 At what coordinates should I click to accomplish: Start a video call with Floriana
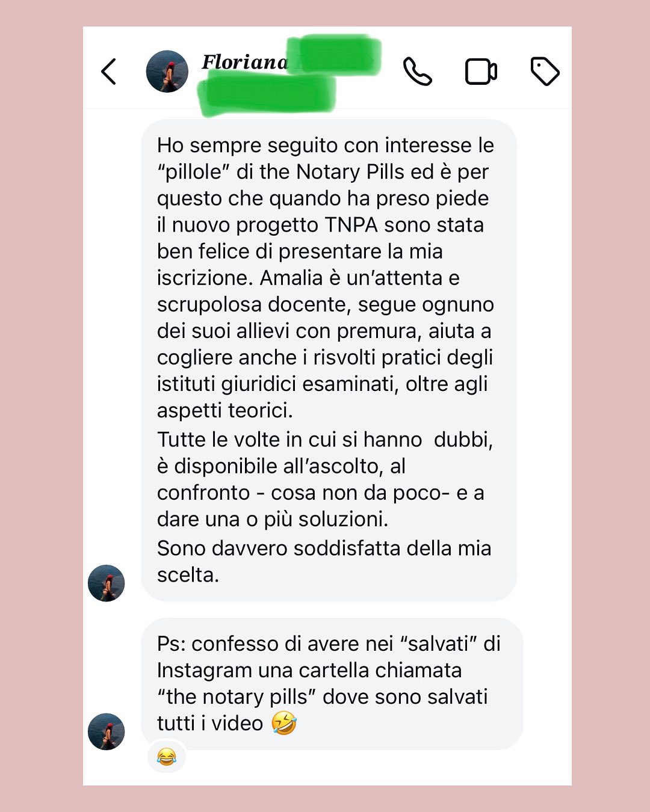[x=481, y=72]
